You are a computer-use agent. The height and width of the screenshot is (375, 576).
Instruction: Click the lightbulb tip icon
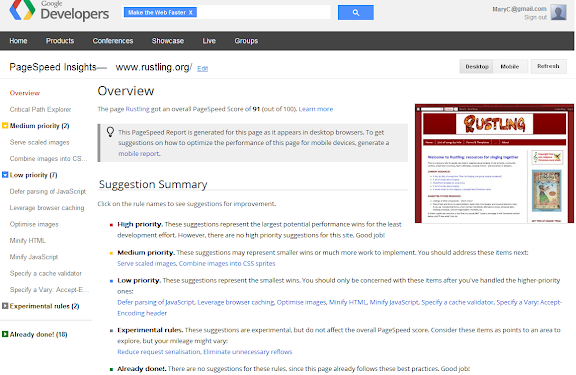(x=110, y=132)
